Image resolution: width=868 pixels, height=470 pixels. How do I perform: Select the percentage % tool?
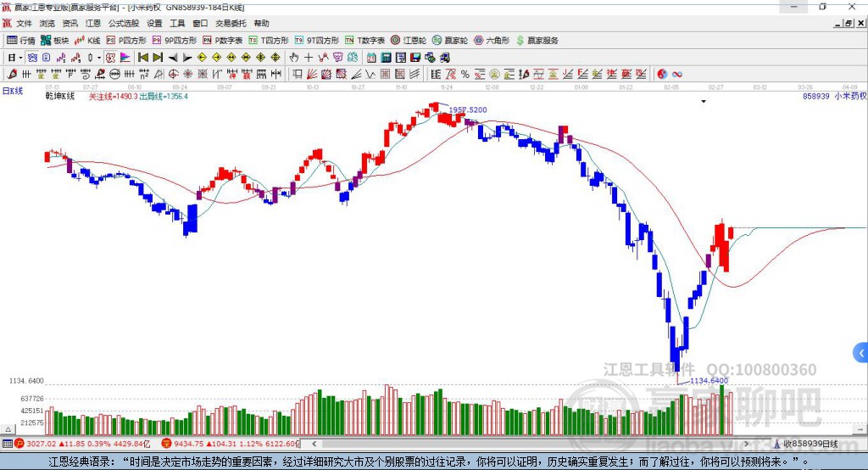coord(465,75)
